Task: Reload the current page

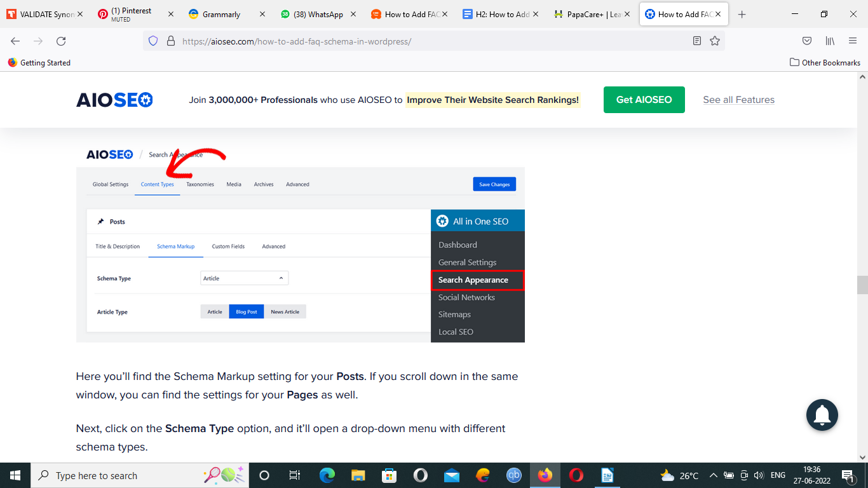Action: coord(61,41)
